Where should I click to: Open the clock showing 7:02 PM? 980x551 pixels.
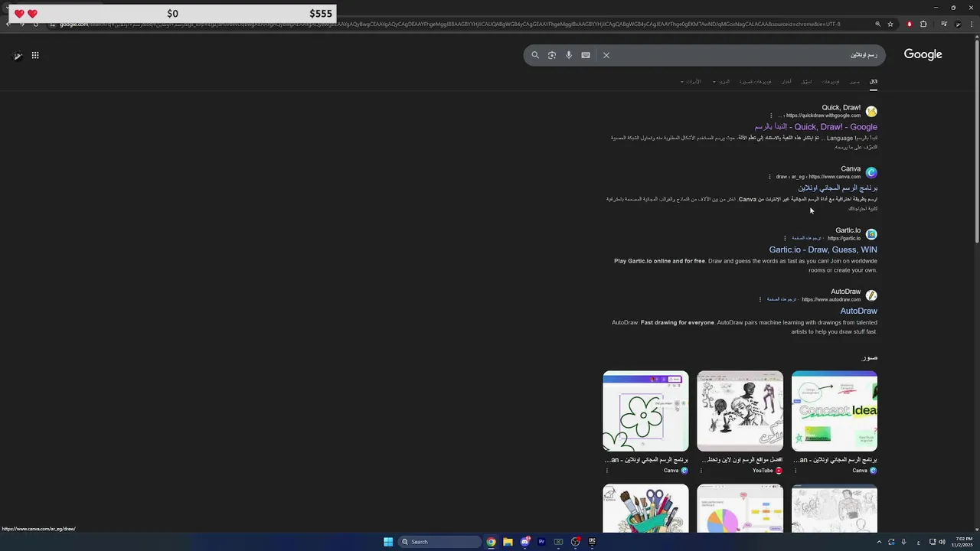click(x=963, y=542)
